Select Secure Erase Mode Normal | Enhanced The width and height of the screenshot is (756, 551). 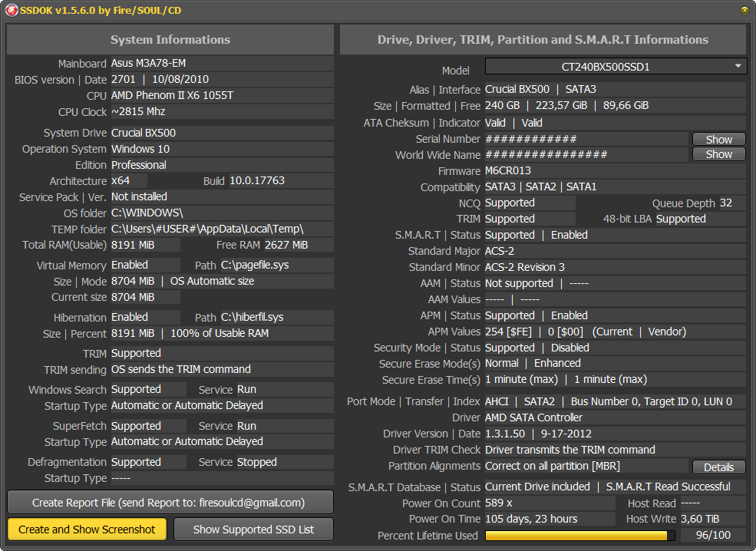616,364
